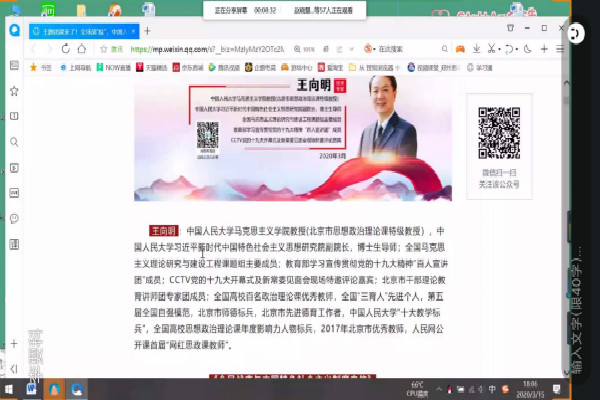Open the sidebar video play icon
This screenshot has height=400, width=600.
point(14,168)
